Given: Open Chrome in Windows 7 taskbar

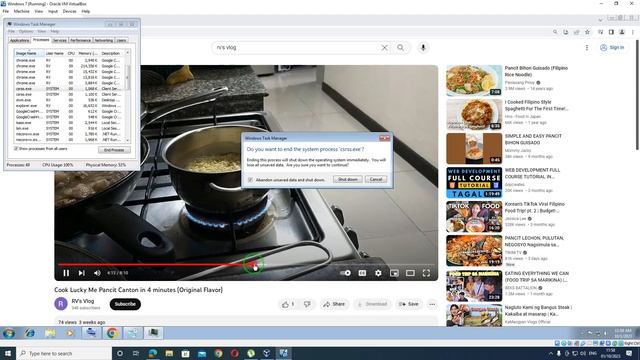Looking at the screenshot, I should coord(112,333).
